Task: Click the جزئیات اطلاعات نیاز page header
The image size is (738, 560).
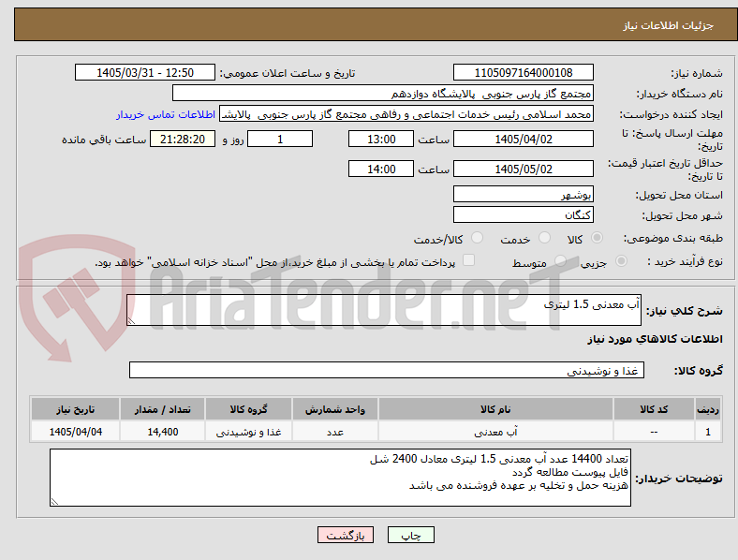Action: click(x=669, y=25)
